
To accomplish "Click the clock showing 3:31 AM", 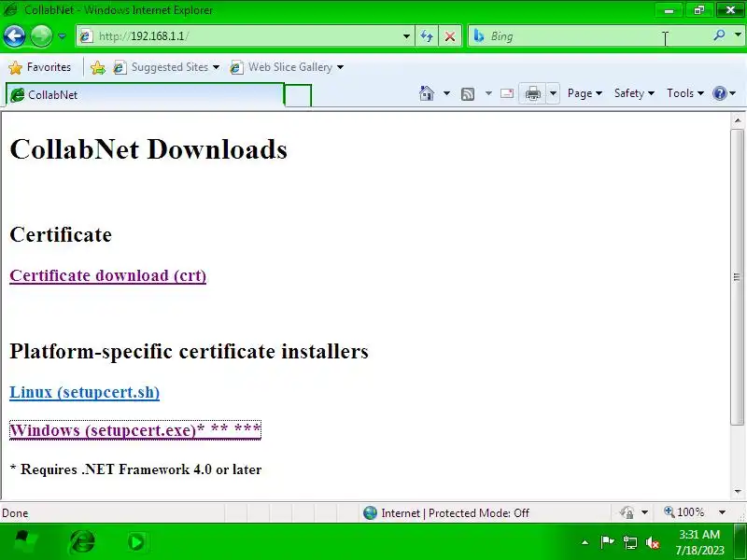I will click(699, 535).
